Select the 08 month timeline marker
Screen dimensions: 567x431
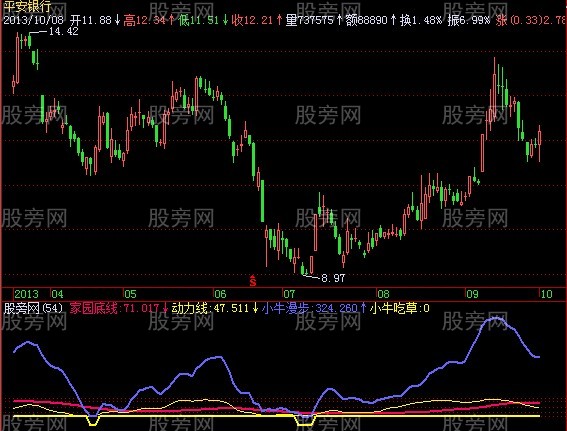[383, 294]
